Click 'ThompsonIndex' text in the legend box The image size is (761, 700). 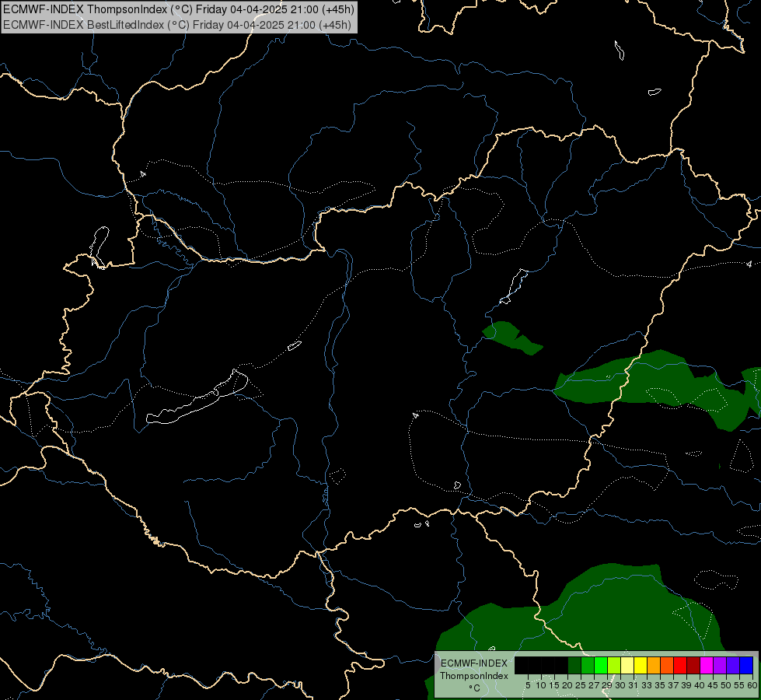474,676
